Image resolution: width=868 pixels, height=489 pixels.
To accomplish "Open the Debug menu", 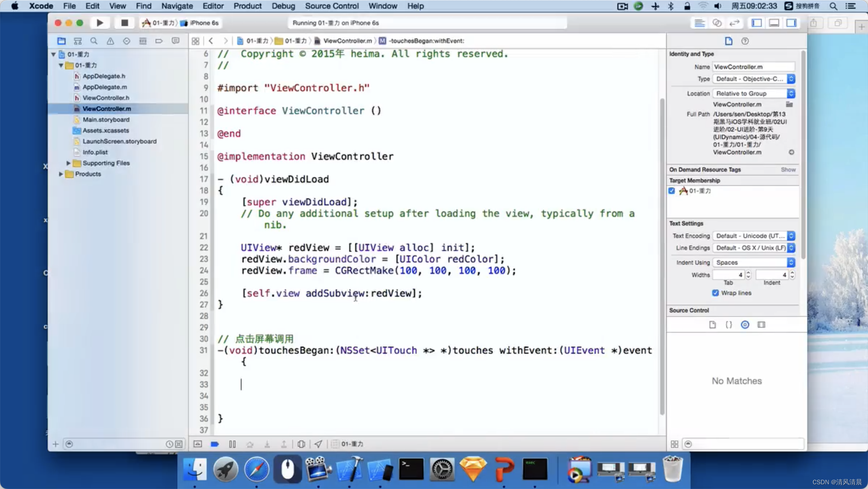I will [283, 6].
